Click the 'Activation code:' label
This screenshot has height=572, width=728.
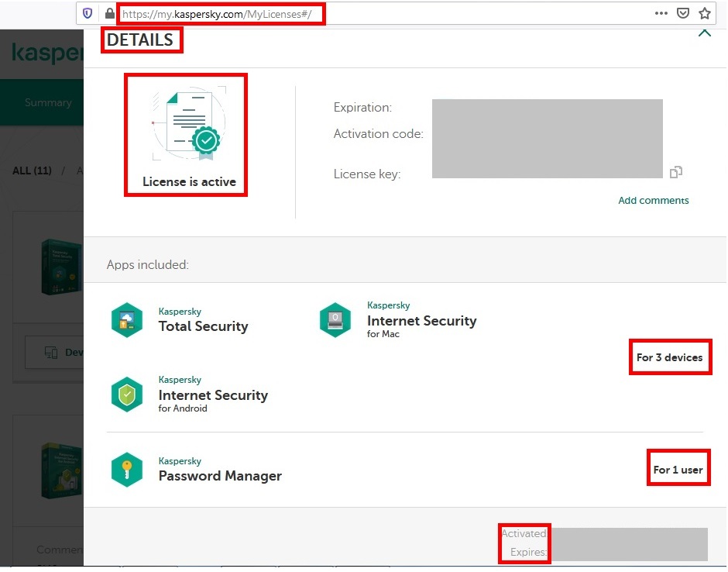tap(379, 134)
